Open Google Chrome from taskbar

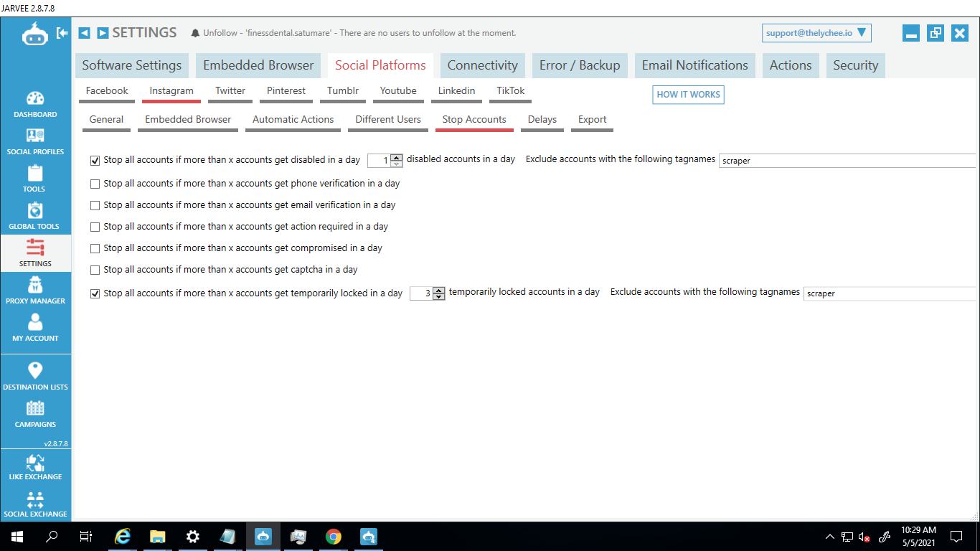point(334,537)
